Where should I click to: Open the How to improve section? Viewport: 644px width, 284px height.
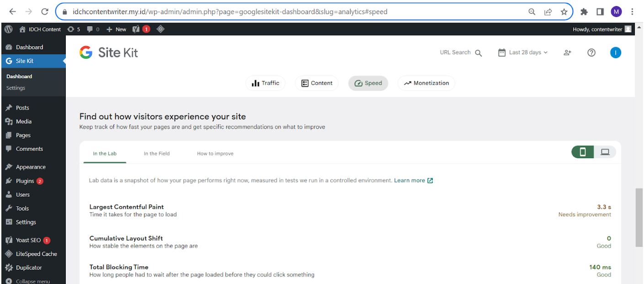(216, 153)
